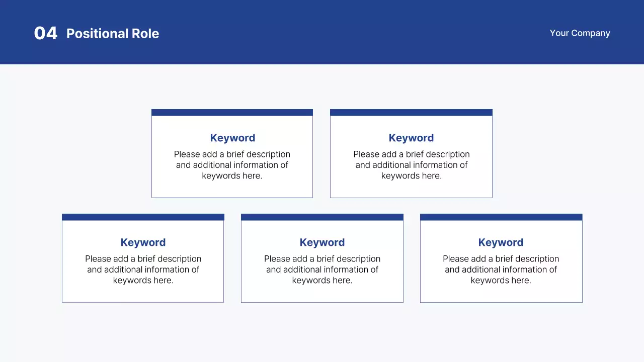Click the Keyword heading in bottom-middle card

[x=322, y=242]
